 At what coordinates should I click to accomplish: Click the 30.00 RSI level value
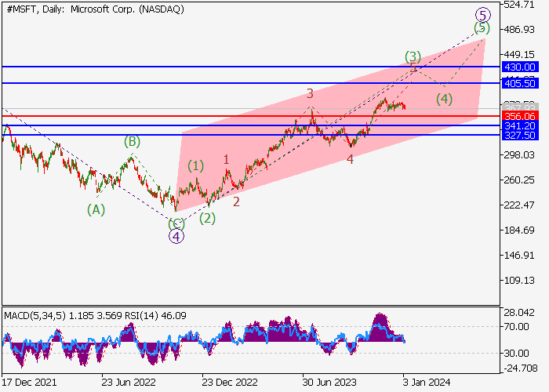click(516, 353)
